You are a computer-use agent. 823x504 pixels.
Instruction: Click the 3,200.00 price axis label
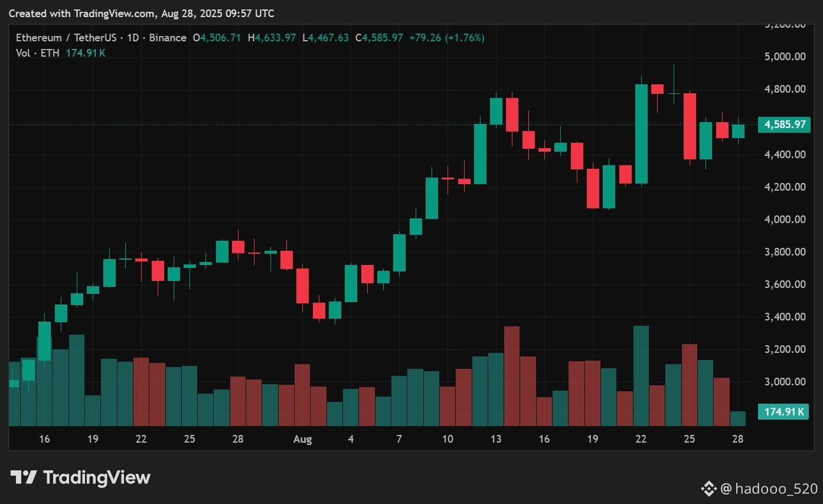[x=785, y=349]
